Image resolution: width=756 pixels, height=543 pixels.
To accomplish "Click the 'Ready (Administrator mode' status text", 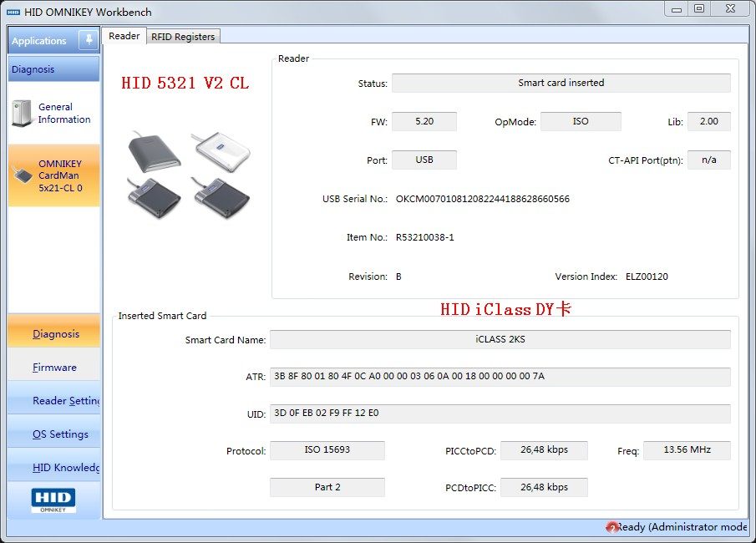I will 682,527.
